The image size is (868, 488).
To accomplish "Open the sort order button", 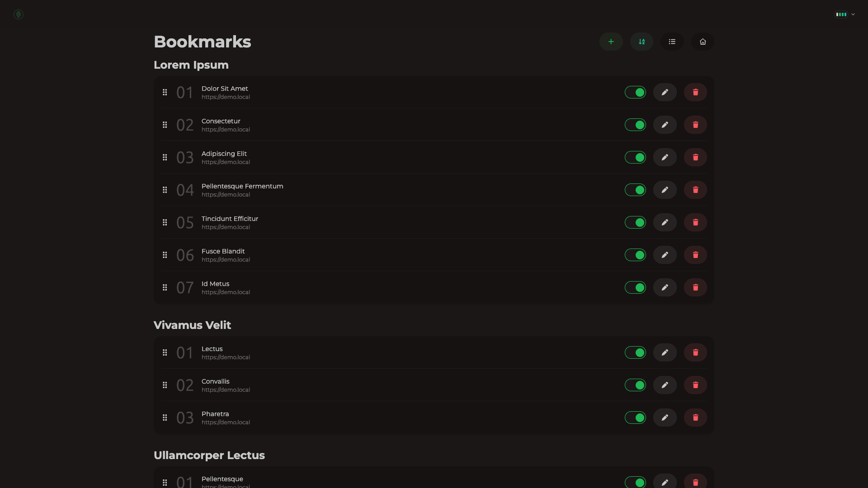I will coord(642,42).
